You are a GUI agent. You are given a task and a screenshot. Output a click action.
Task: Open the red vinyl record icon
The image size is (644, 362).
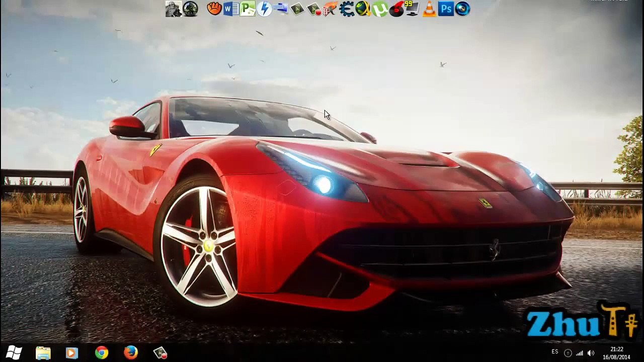tap(396, 9)
